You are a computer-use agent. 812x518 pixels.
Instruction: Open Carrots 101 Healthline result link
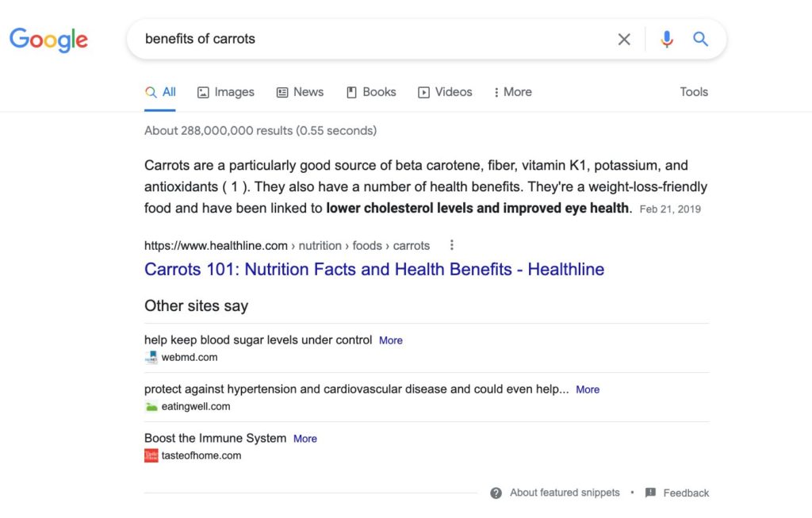(x=374, y=270)
